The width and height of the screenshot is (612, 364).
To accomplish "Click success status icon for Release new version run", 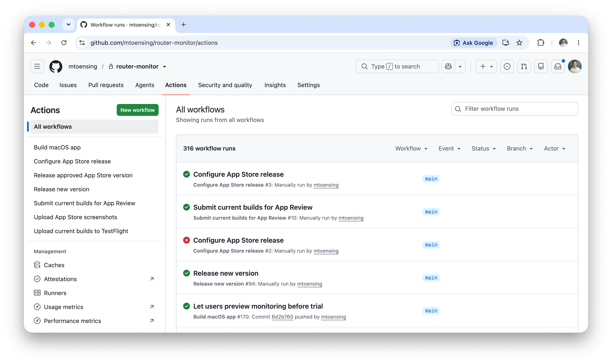I will (x=187, y=273).
